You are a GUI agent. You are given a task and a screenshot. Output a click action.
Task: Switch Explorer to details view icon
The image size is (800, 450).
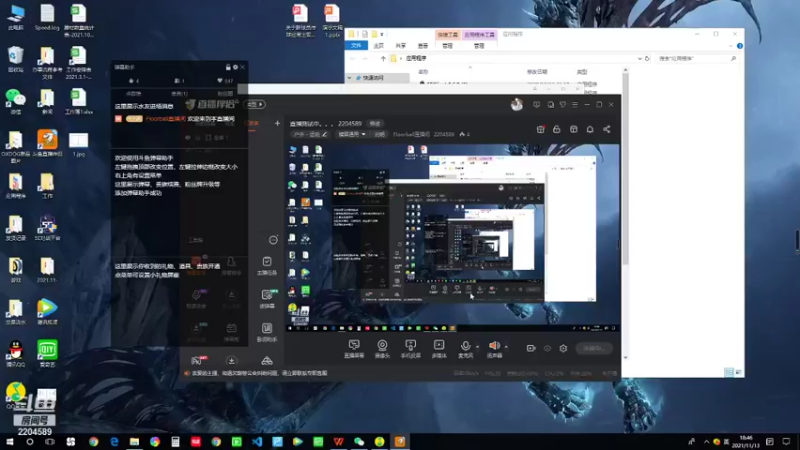(x=729, y=372)
